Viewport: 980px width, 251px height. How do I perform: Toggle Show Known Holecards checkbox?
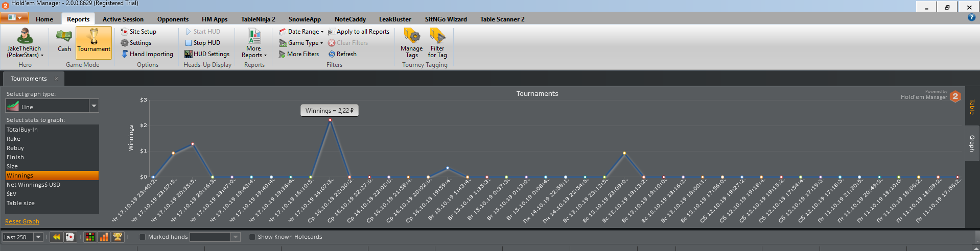(x=252, y=237)
